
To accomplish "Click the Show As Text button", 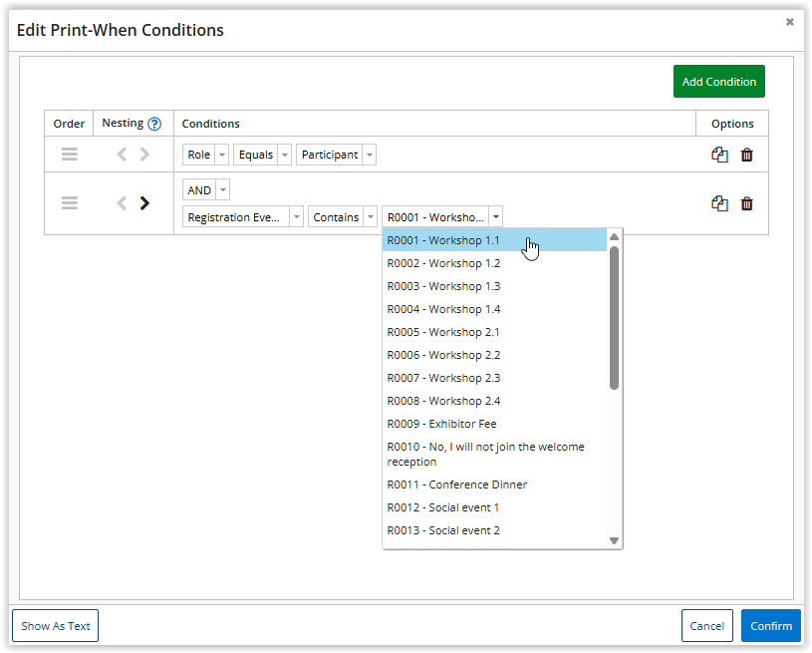I will click(56, 626).
